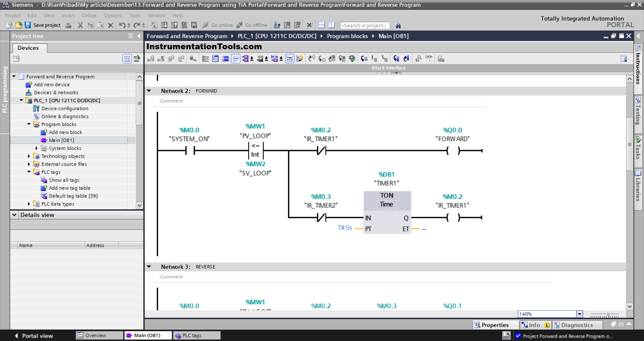The height and width of the screenshot is (341, 644).
Task: Click the Copy icon in toolbar
Action: 90,25
